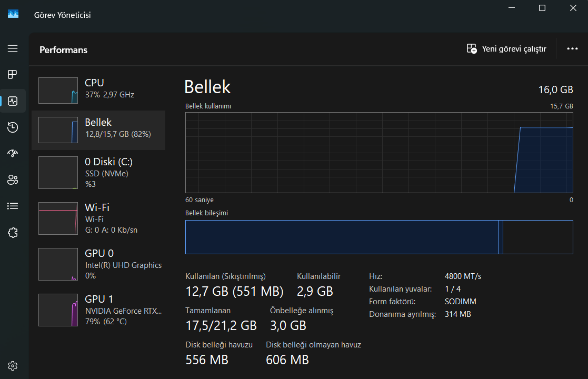The height and width of the screenshot is (379, 588).
Task: Click the SODIMM form factor value
Action: pyautogui.click(x=461, y=302)
